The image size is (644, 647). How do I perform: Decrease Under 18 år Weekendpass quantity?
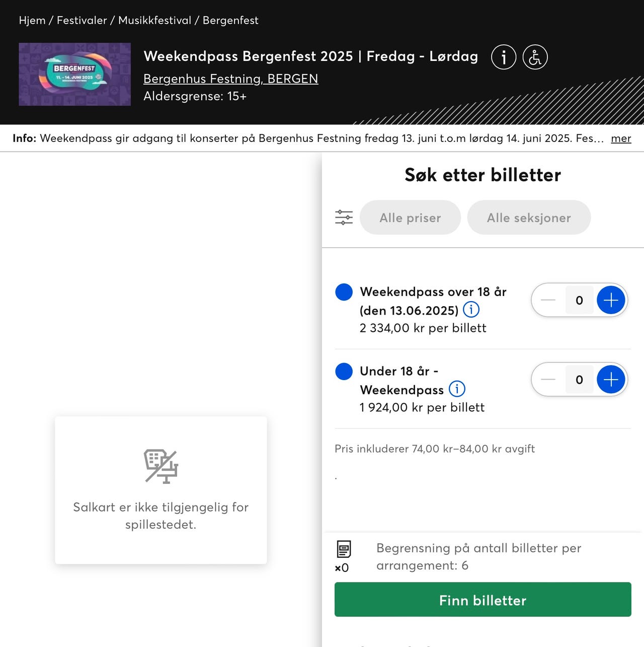548,380
